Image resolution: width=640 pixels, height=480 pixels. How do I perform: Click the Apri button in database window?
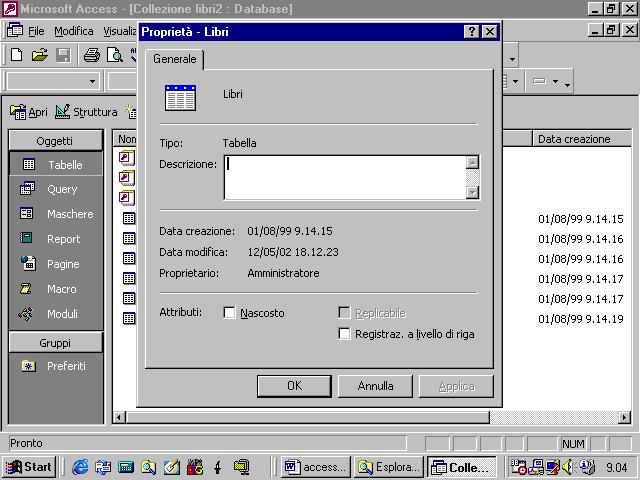tap(29, 112)
